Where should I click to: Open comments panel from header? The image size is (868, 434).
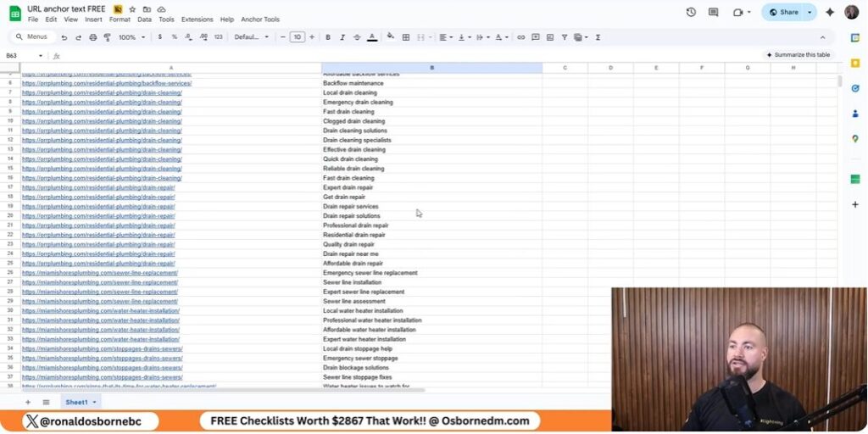click(x=714, y=12)
